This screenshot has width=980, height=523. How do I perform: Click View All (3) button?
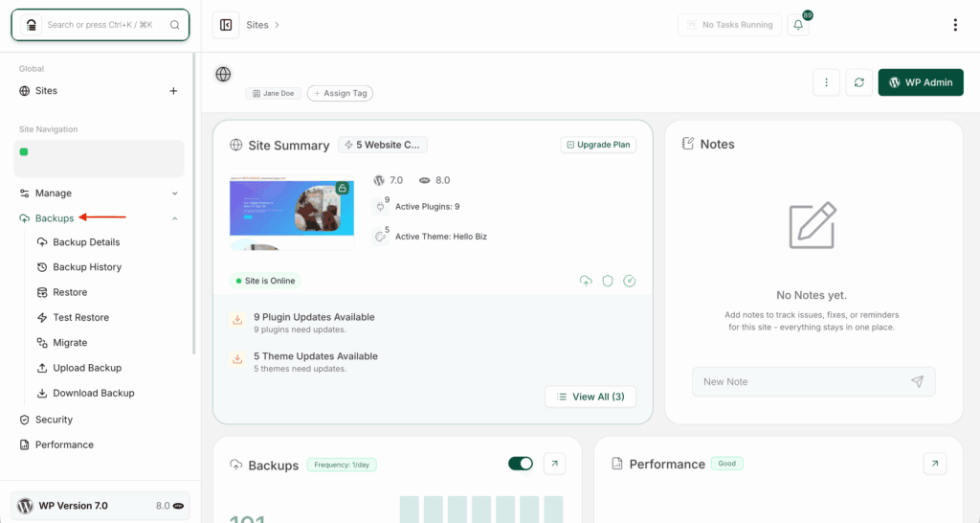[590, 397]
